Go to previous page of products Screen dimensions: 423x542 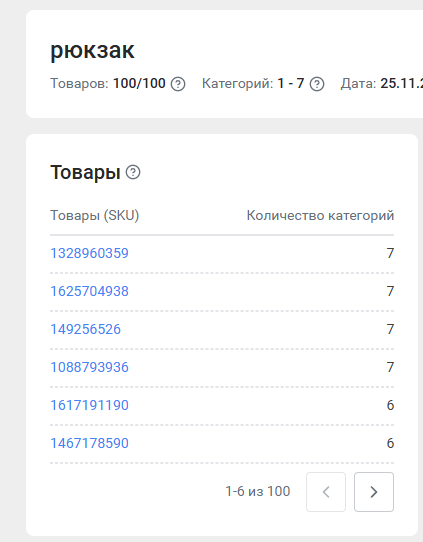click(x=326, y=492)
